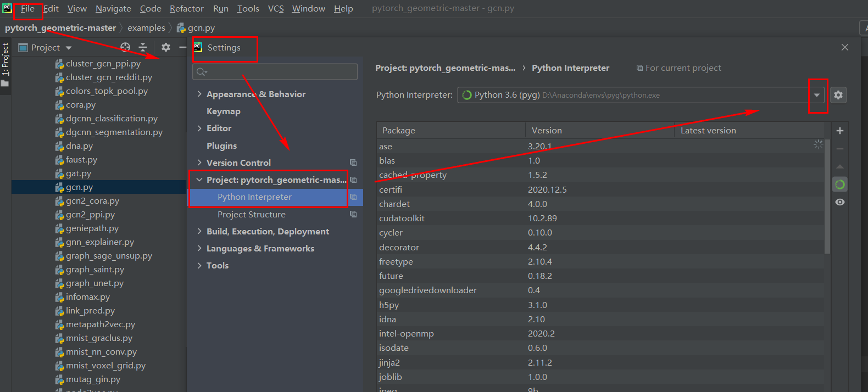Image resolution: width=868 pixels, height=392 pixels.
Task: Open the File menu
Action: click(x=27, y=9)
